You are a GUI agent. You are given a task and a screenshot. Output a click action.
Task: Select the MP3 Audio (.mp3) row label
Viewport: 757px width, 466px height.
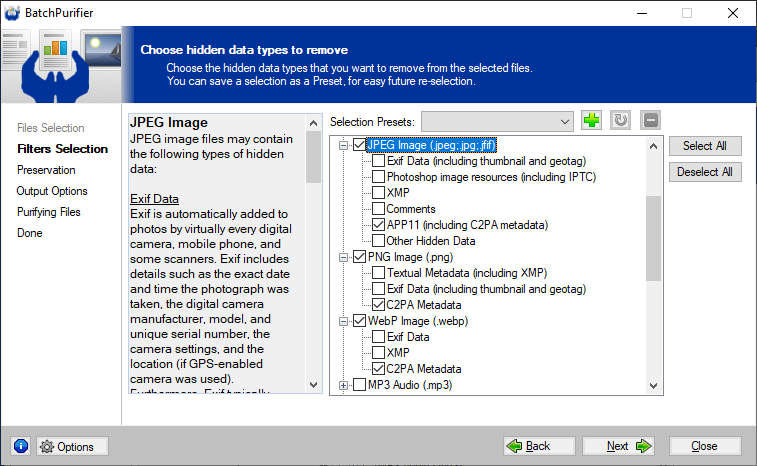410,385
